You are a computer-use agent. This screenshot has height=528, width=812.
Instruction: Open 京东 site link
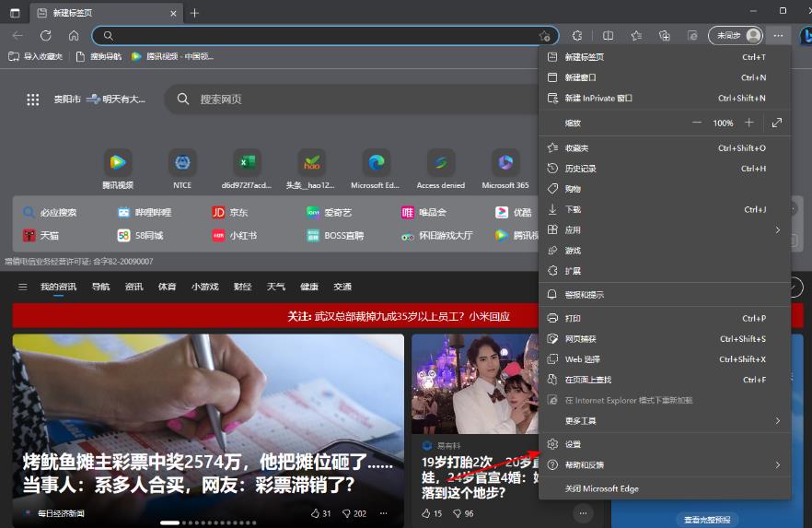[x=230, y=213]
